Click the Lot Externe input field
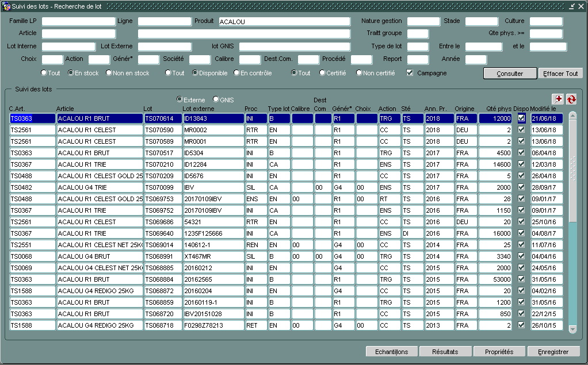588x365 pixels. pos(165,47)
